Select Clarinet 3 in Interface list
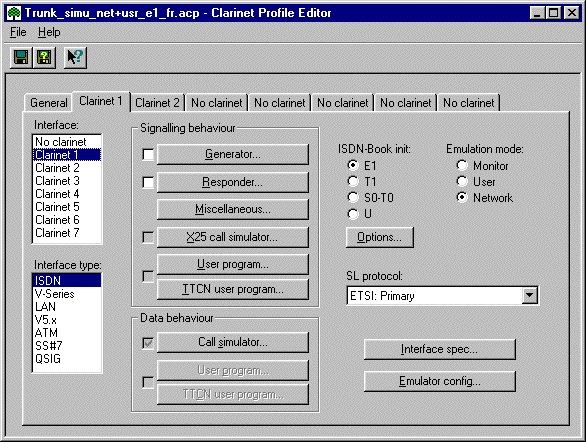The image size is (586, 442). 67,181
